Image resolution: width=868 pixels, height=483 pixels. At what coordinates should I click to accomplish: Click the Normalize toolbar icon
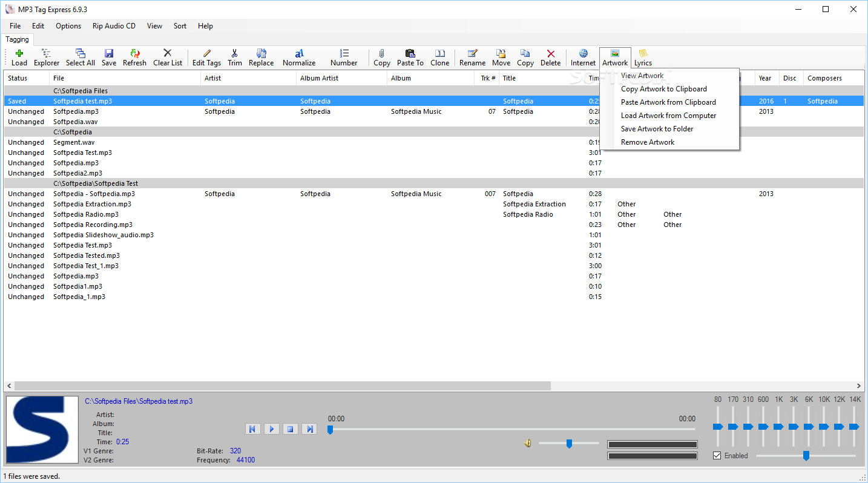(x=299, y=57)
